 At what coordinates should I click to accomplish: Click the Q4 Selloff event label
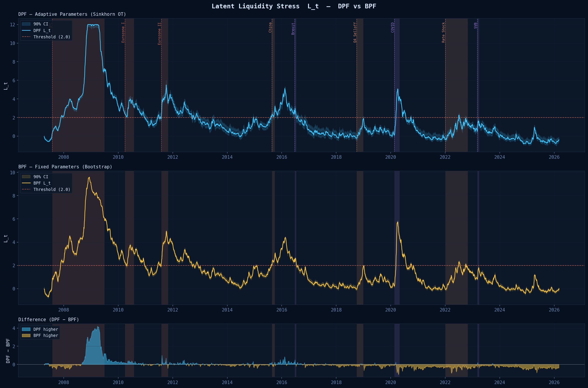[x=355, y=32]
